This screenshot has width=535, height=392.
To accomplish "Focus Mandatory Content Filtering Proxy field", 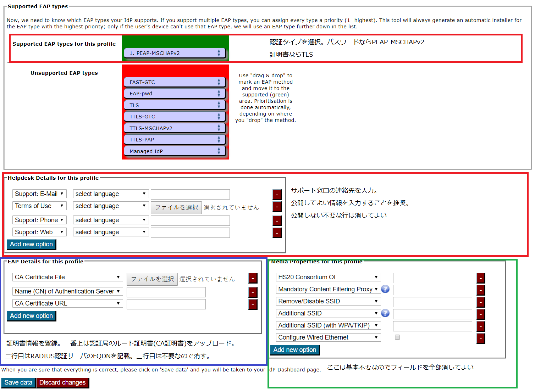I will click(x=432, y=290).
